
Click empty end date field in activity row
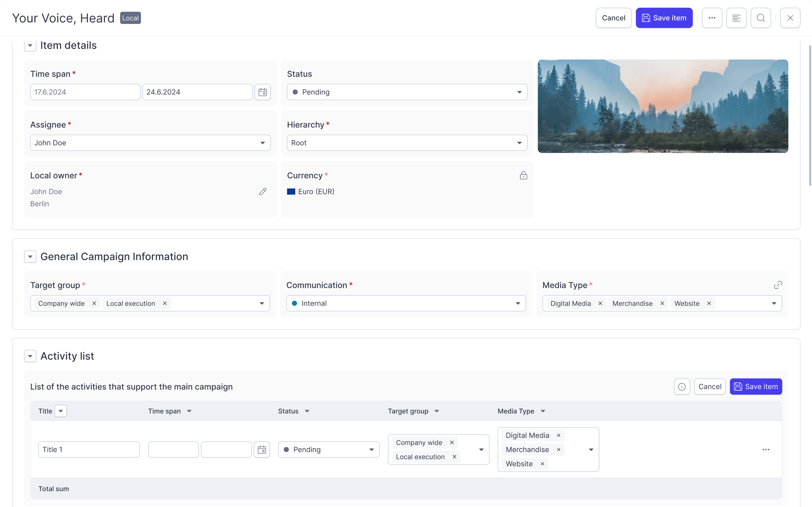226,450
